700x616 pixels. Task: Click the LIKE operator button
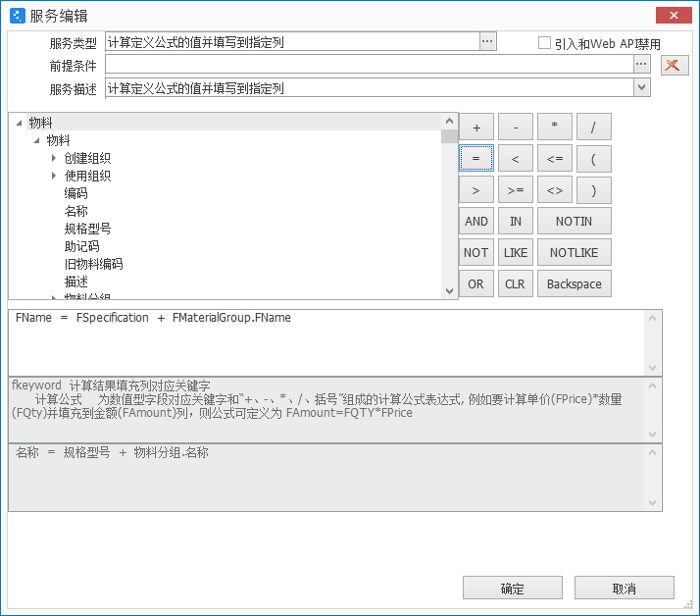(x=516, y=252)
